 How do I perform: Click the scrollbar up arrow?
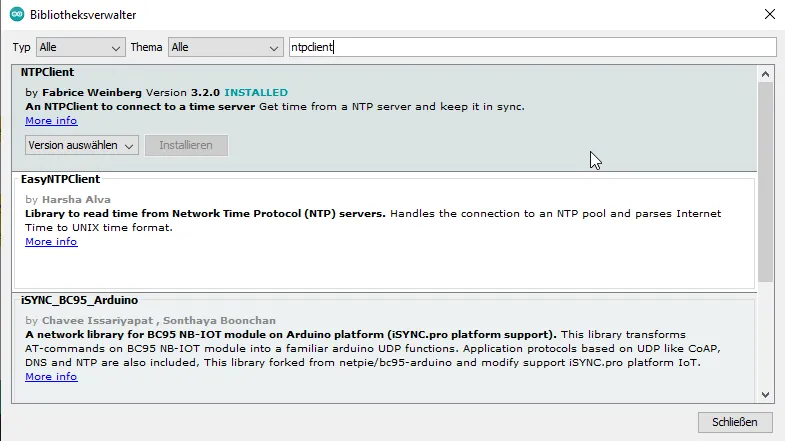(x=765, y=72)
